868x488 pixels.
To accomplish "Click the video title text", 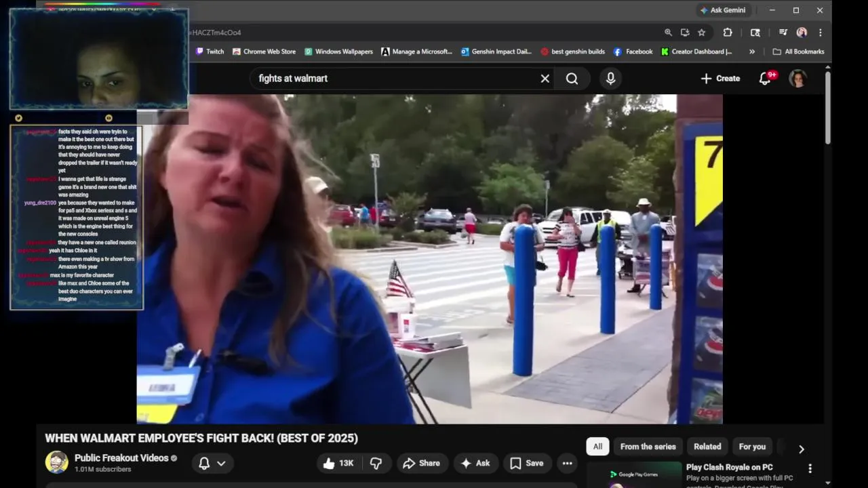I will (201, 438).
